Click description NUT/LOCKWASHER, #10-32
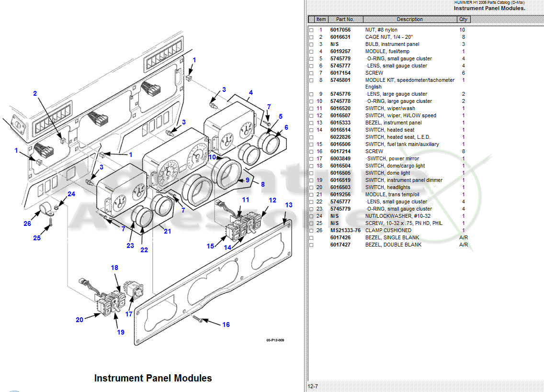544x392 pixels. click(x=397, y=216)
